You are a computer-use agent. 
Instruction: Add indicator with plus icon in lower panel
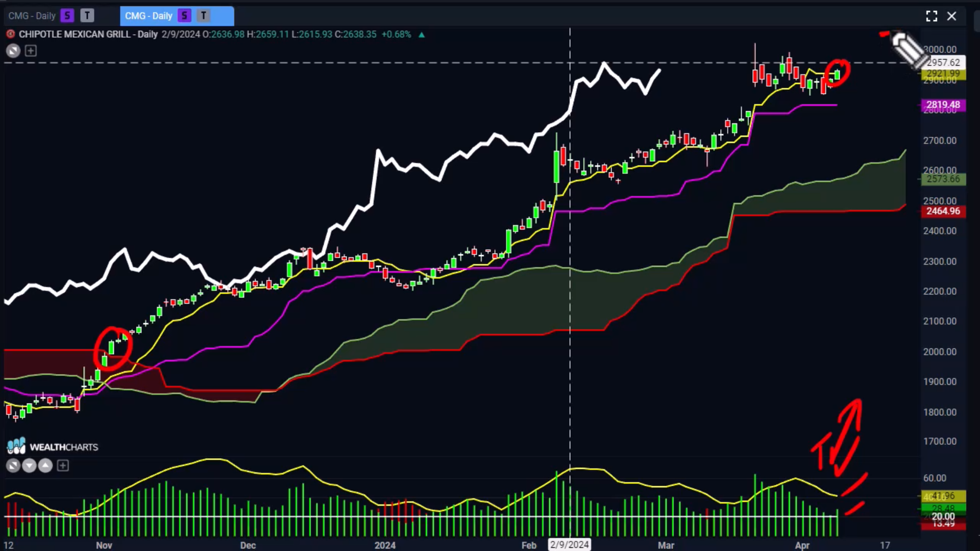(x=63, y=465)
